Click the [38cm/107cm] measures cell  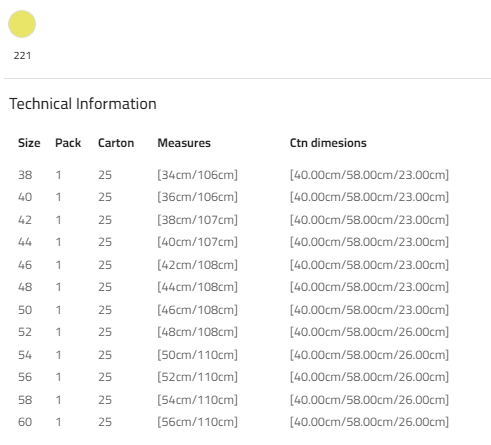point(197,220)
